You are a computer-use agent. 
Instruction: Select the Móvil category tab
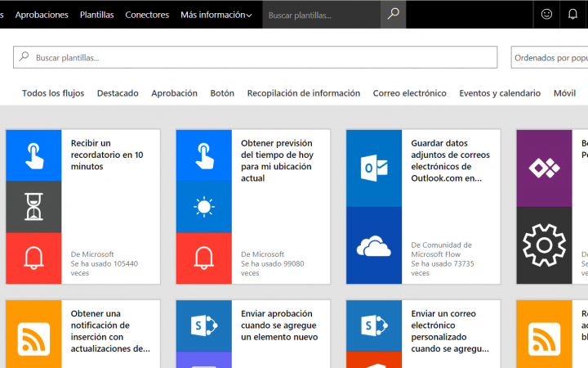[565, 93]
